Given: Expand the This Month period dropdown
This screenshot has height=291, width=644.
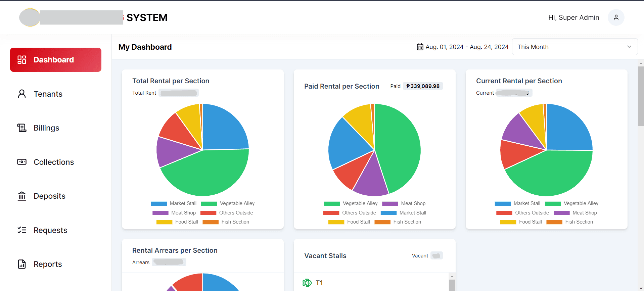Looking at the screenshot, I should [575, 47].
